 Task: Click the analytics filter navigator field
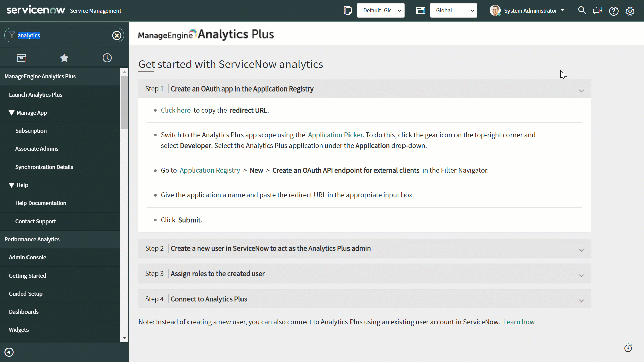(64, 35)
